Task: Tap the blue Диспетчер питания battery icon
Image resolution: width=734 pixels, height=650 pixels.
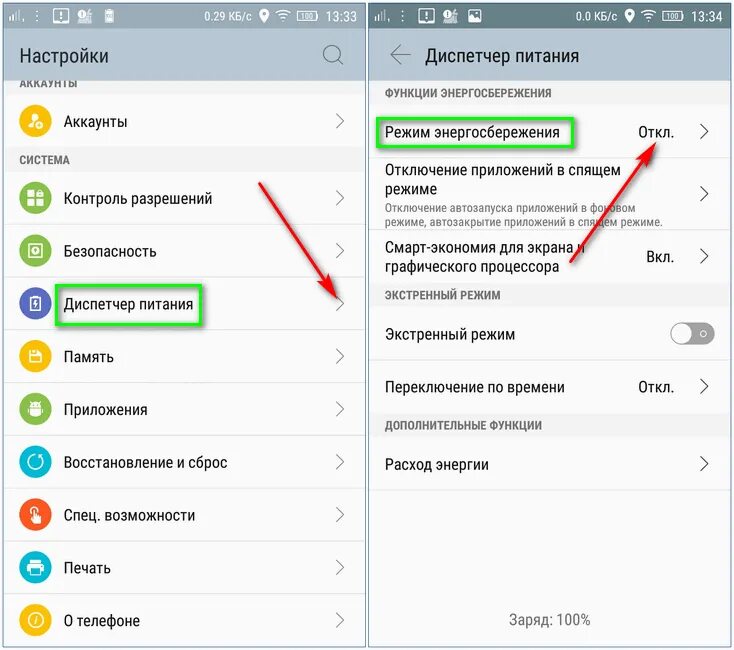Action: 35,304
